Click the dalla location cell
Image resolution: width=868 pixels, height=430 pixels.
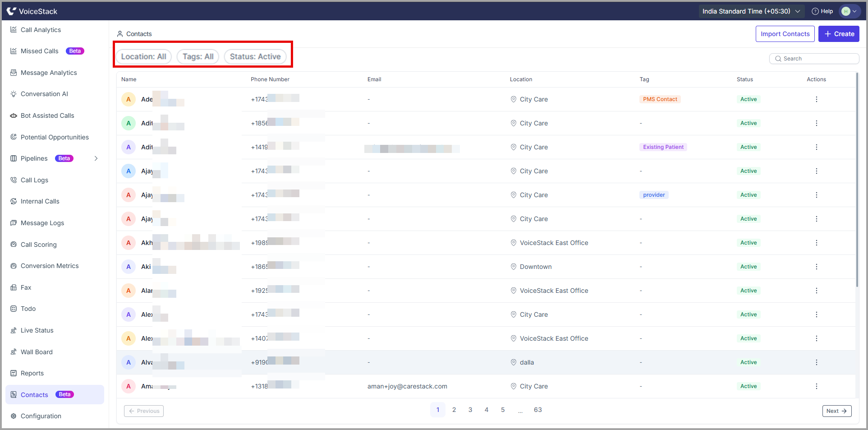tap(522, 362)
